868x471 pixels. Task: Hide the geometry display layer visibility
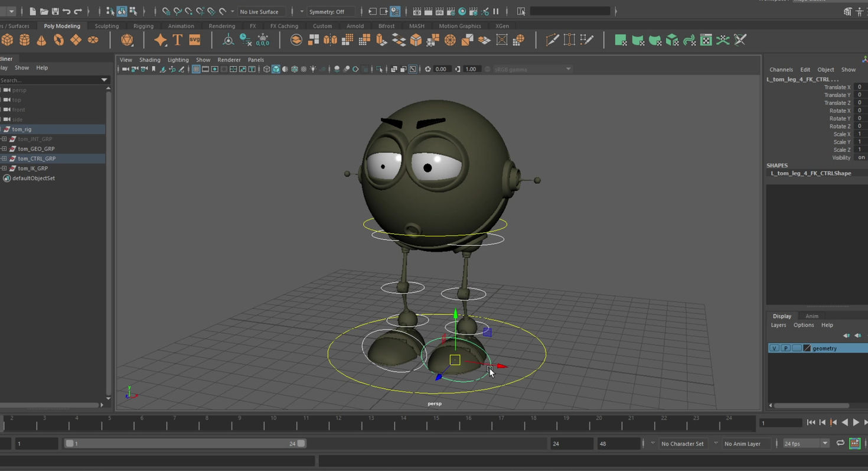pyautogui.click(x=774, y=348)
